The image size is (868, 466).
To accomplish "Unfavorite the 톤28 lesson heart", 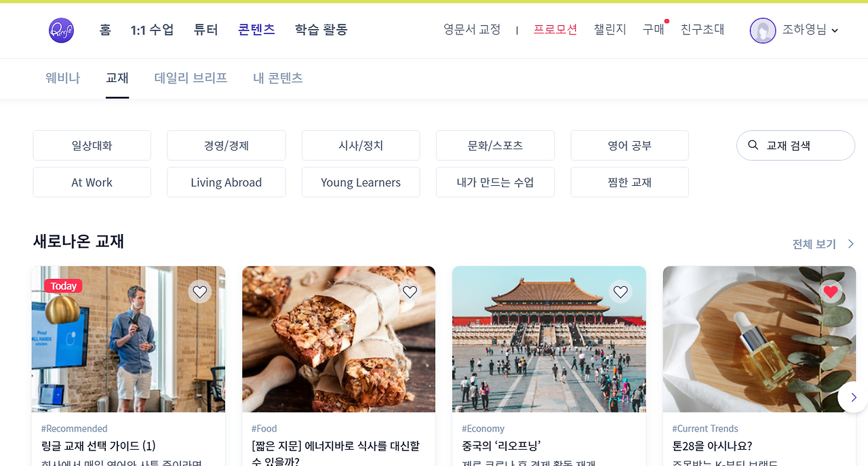I will coord(831,292).
